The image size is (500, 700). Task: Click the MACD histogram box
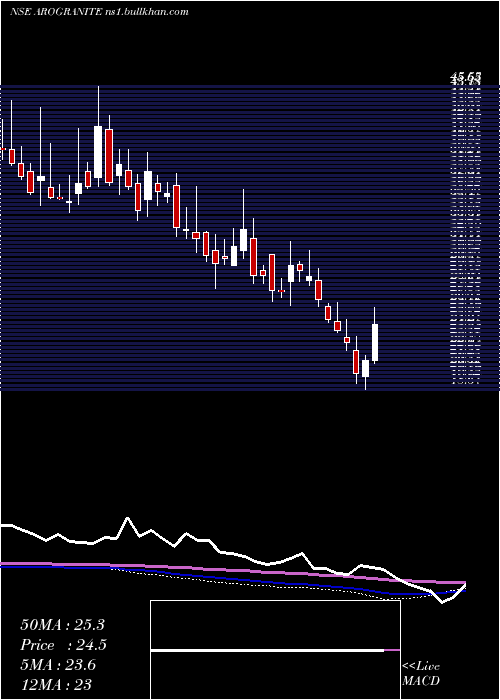pyautogui.click(x=275, y=650)
